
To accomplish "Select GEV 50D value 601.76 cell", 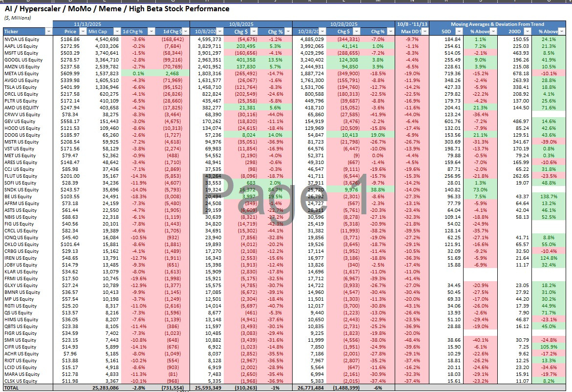I will point(446,122).
